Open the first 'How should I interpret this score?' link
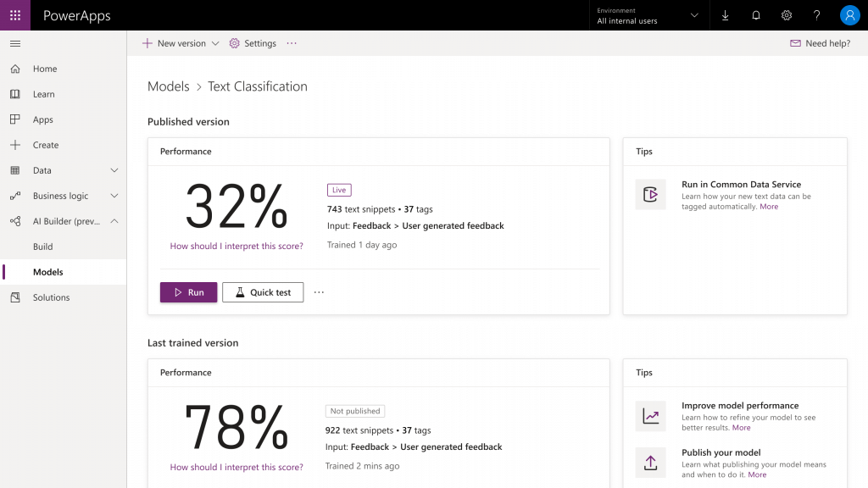The width and height of the screenshot is (868, 488). (236, 246)
